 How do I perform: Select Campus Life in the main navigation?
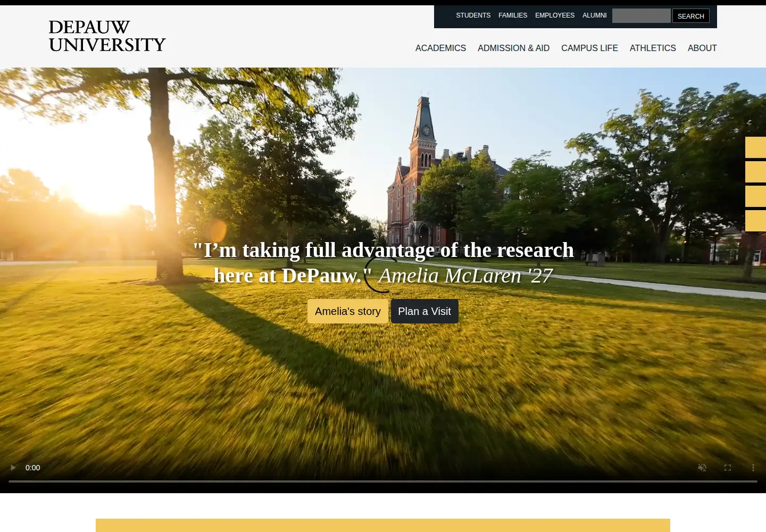pyautogui.click(x=589, y=48)
